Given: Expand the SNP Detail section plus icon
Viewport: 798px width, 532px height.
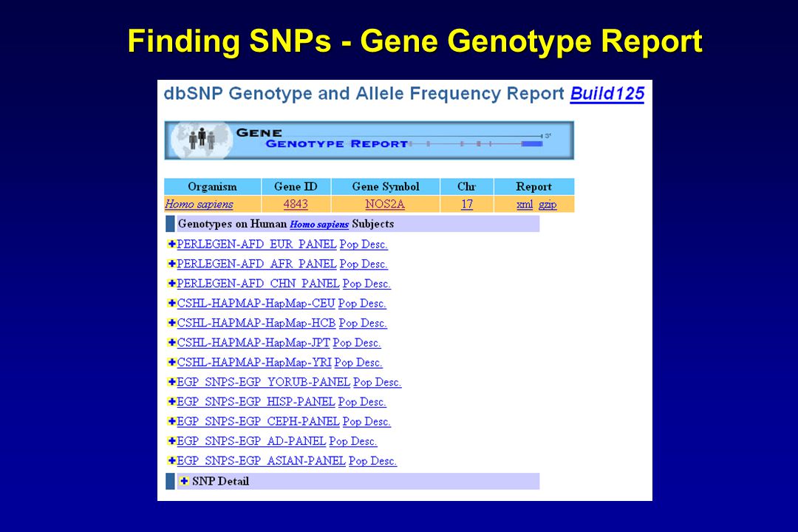Looking at the screenshot, I should 184,480.
